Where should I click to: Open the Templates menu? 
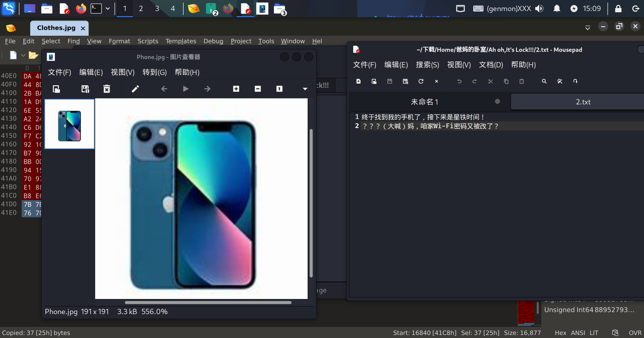181,41
